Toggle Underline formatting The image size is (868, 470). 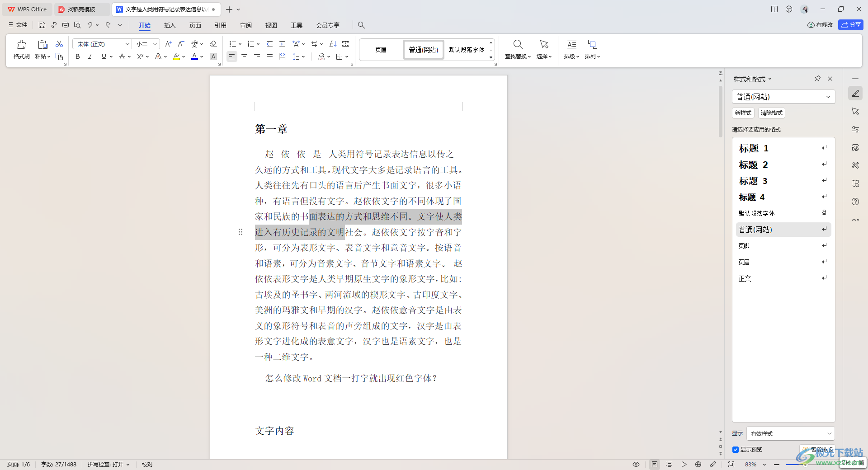pyautogui.click(x=104, y=56)
